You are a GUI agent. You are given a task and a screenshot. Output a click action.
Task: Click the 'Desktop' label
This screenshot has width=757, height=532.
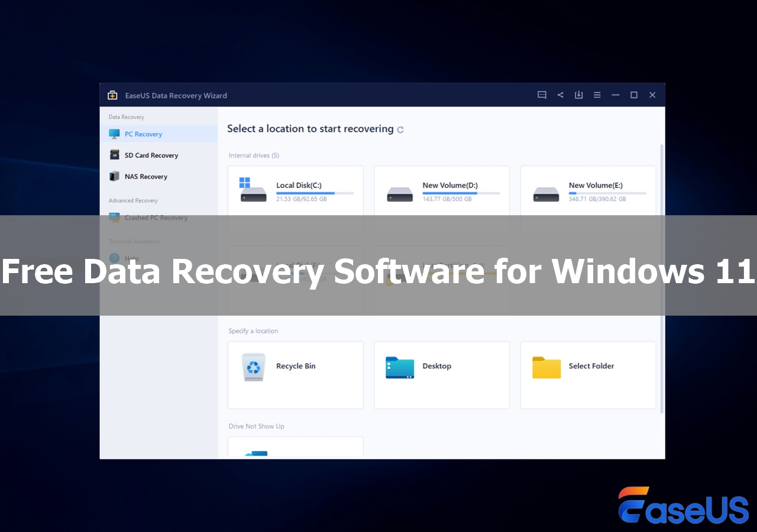coord(437,366)
